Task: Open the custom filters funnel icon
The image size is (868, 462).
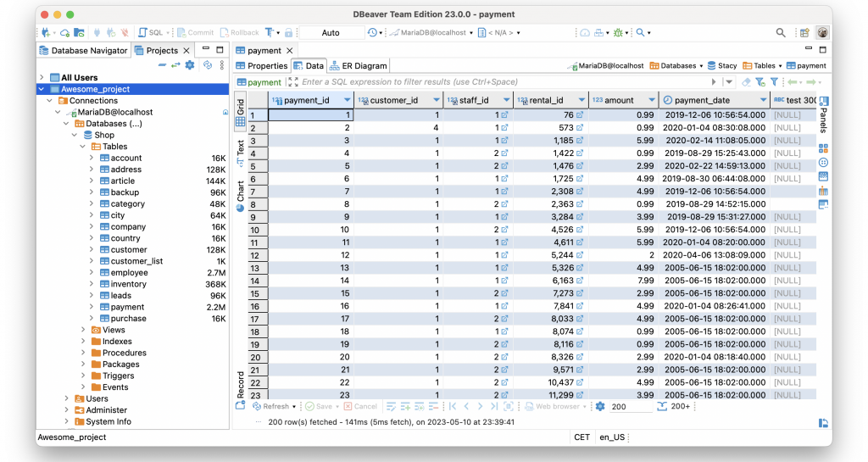Action: pyautogui.click(x=775, y=82)
